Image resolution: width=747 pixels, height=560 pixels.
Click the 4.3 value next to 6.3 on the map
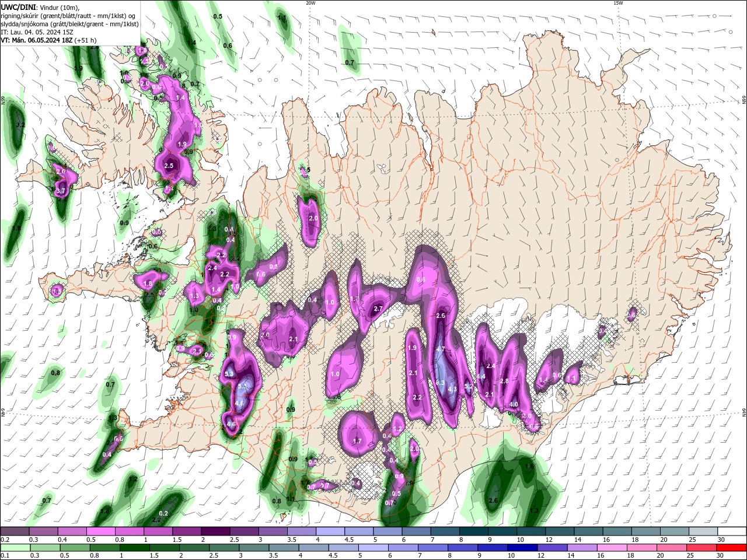tap(452, 389)
